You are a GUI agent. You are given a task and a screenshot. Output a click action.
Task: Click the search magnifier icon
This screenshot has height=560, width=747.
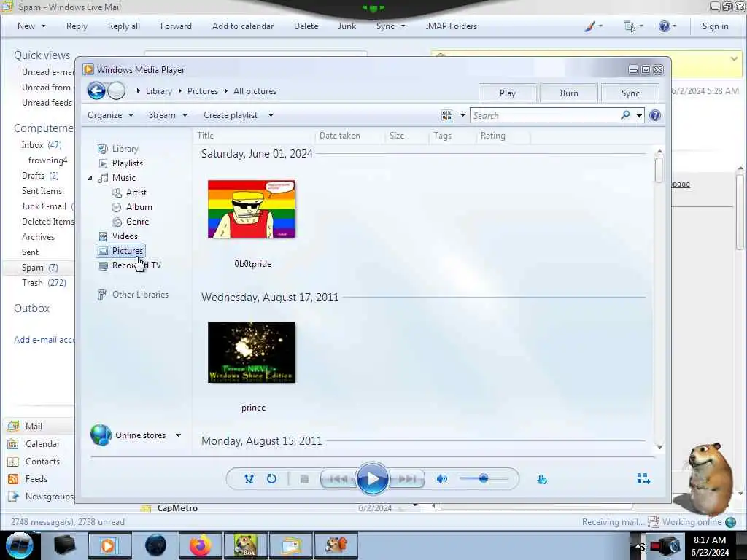(625, 115)
